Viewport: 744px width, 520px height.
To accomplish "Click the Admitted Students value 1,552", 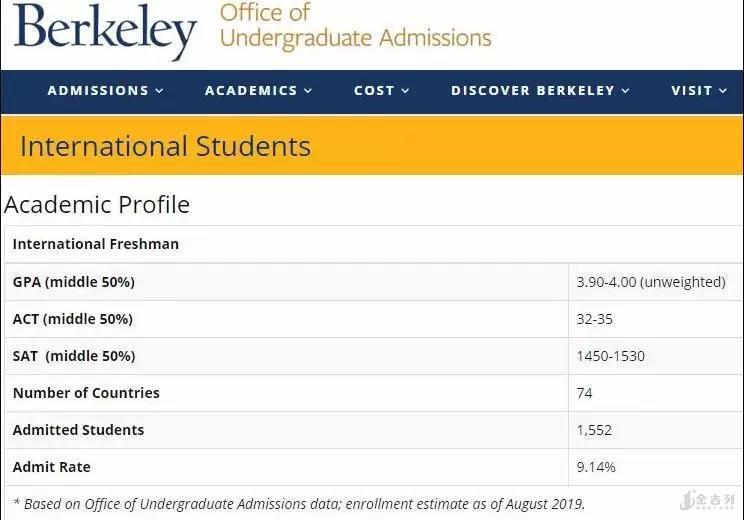I will click(x=594, y=430).
